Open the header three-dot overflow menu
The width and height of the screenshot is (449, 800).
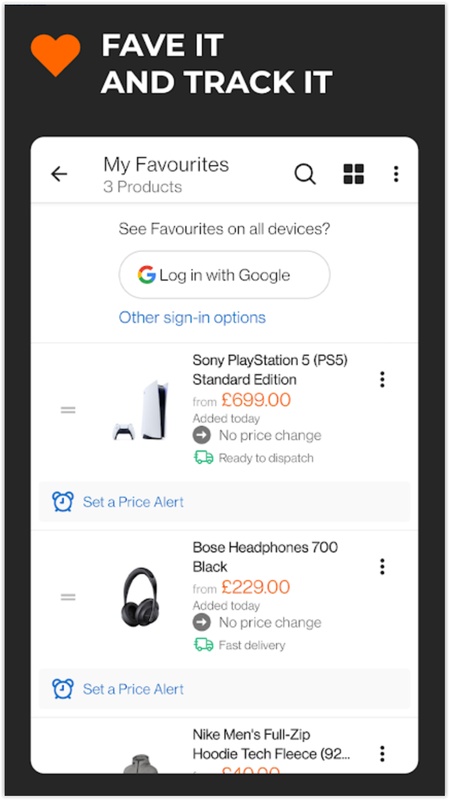point(396,174)
